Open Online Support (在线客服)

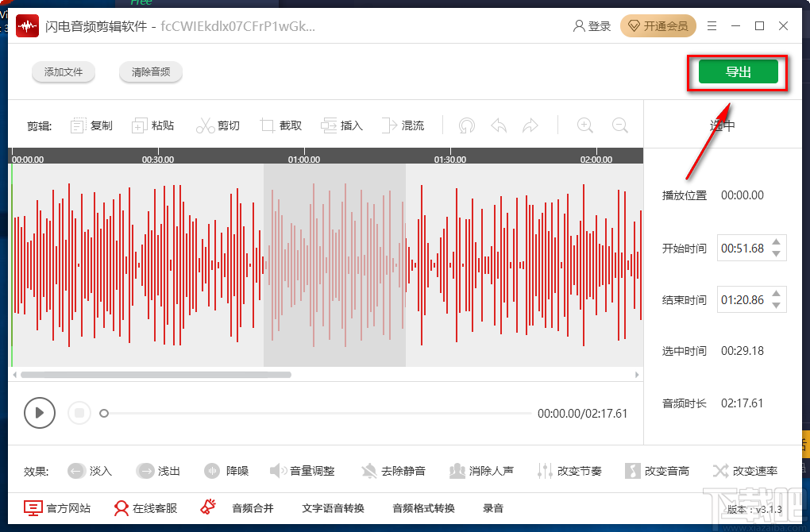coord(145,508)
